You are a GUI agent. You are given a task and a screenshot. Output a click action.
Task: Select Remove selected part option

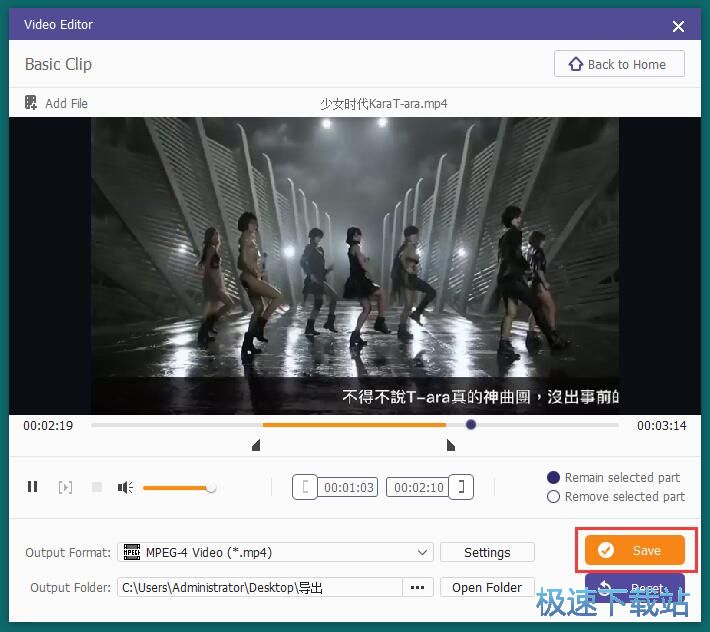[616, 497]
